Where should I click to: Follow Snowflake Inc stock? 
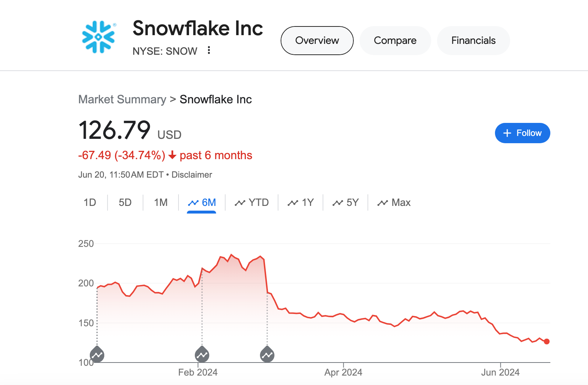click(x=522, y=133)
